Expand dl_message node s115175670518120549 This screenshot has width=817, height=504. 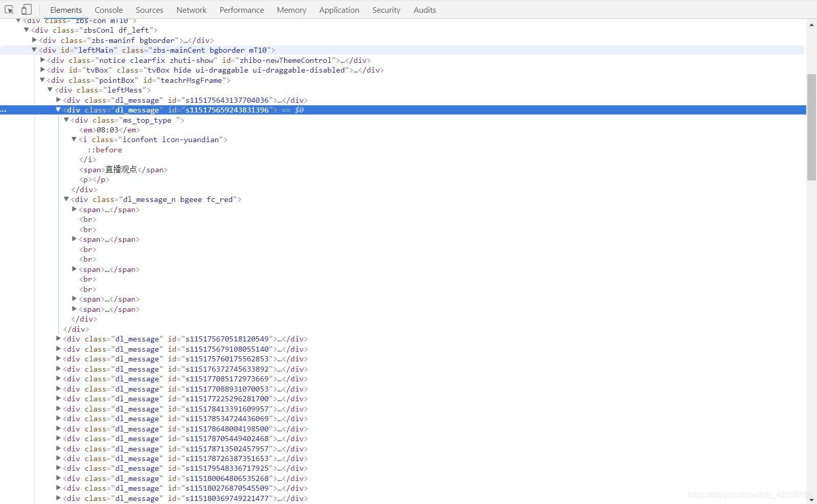point(58,338)
